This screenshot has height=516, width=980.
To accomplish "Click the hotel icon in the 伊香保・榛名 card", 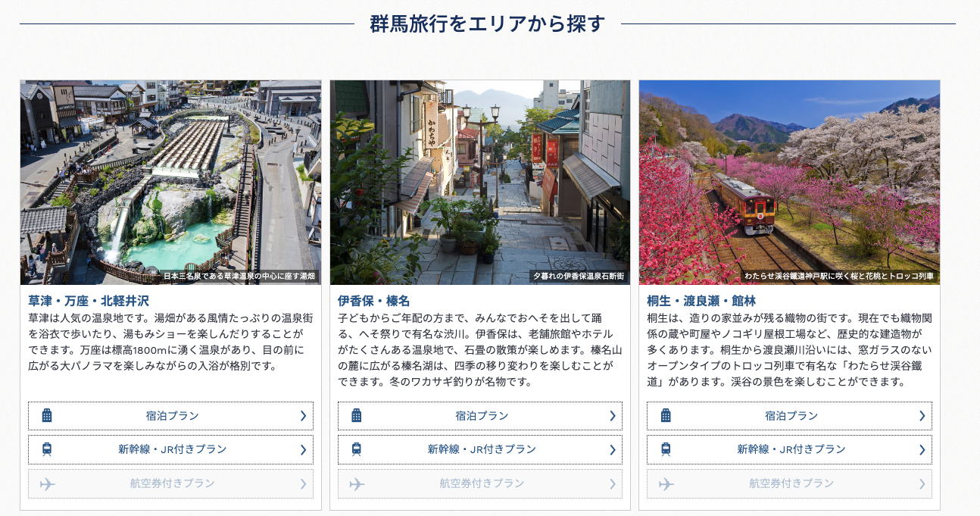I will [357, 415].
